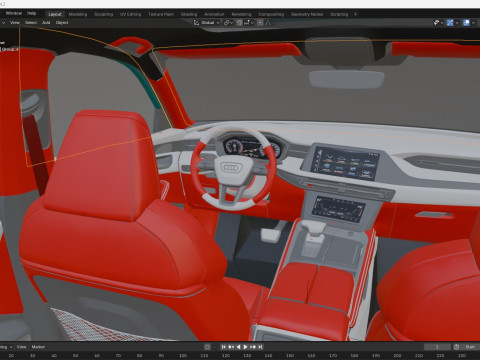
Task: Jump to the previous keyframe
Action: [x=231, y=347]
